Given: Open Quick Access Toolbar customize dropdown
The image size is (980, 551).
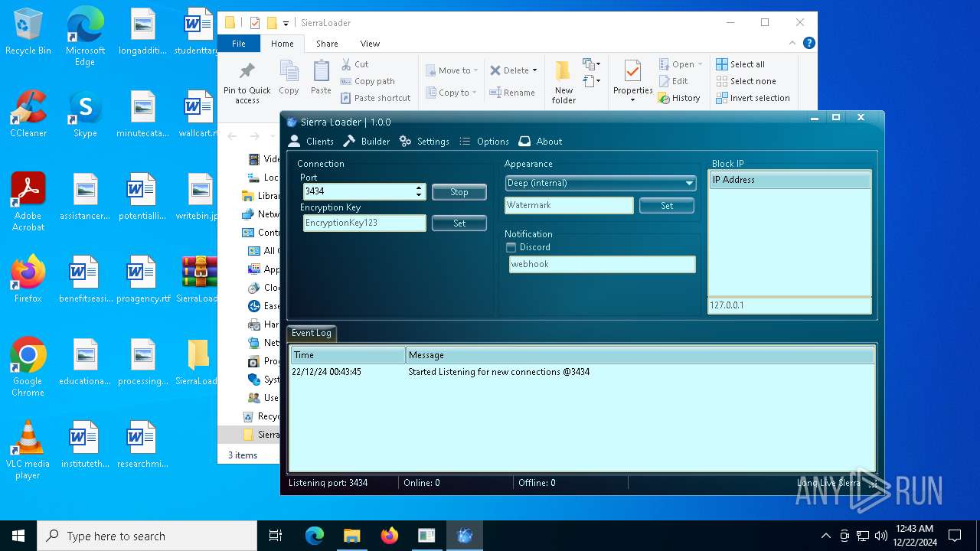Looking at the screenshot, I should click(286, 23).
